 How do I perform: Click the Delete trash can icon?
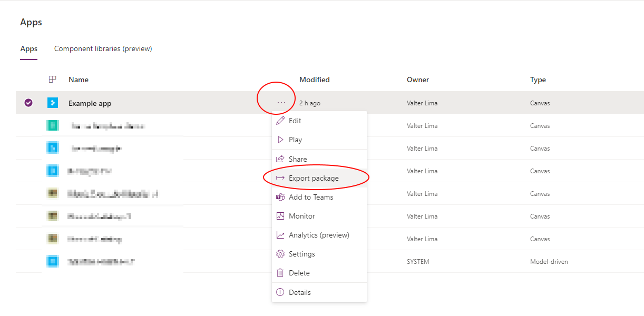click(x=280, y=272)
